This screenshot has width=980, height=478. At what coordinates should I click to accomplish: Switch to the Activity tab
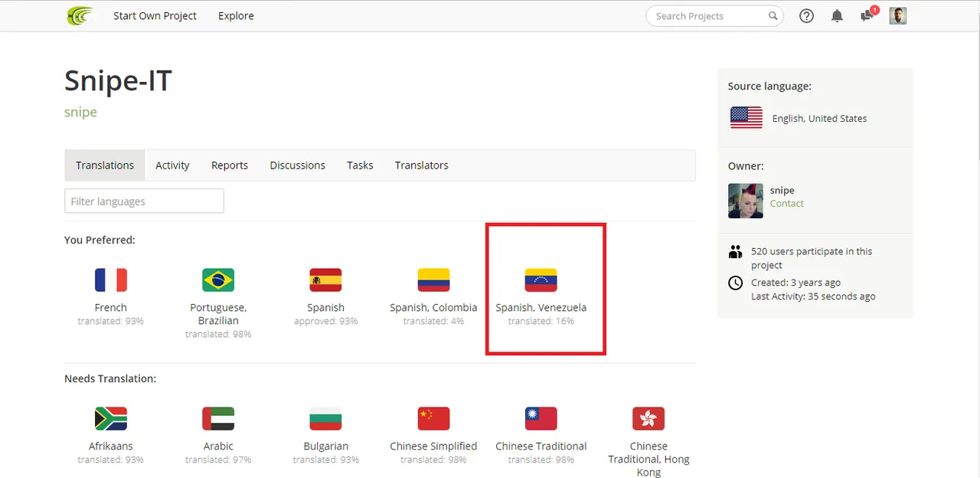(172, 165)
